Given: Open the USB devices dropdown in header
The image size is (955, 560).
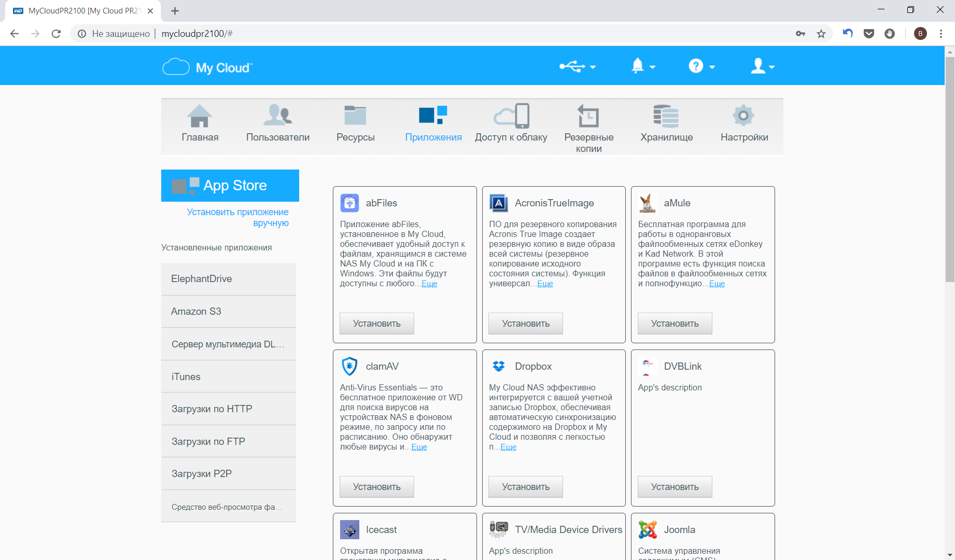Looking at the screenshot, I should point(577,66).
